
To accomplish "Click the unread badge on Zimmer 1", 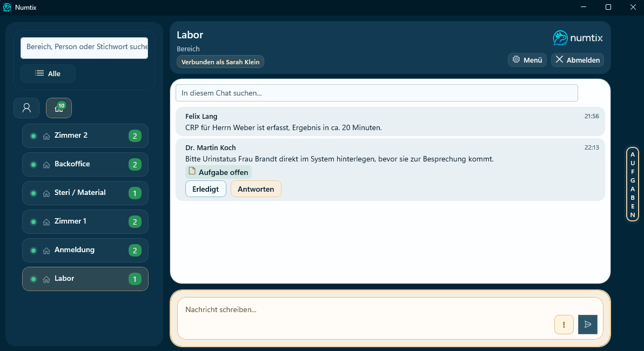I will (x=135, y=222).
